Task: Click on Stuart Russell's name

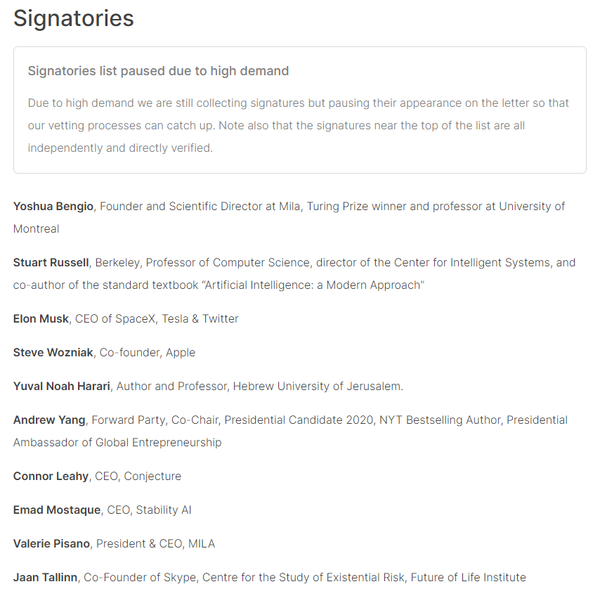Action: coord(51,263)
